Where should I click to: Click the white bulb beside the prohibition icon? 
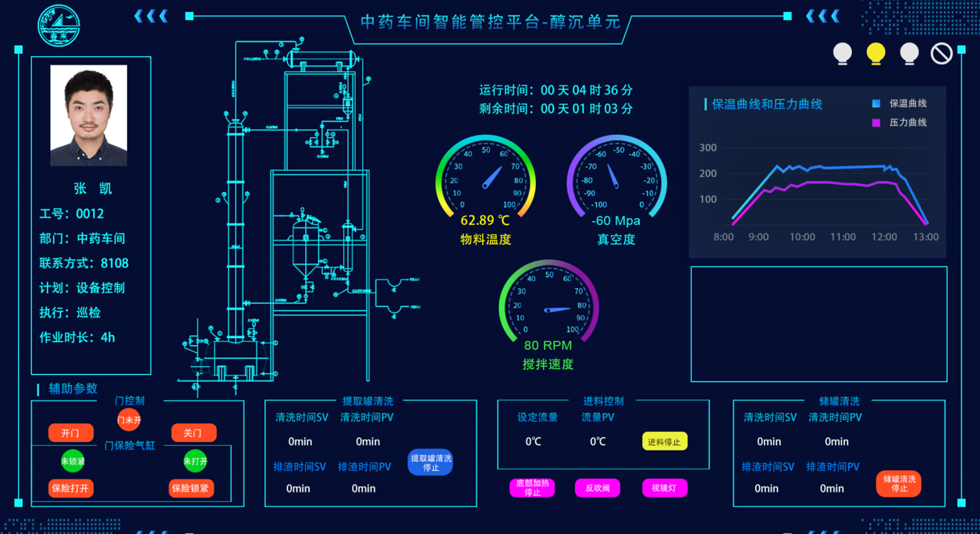coord(909,53)
